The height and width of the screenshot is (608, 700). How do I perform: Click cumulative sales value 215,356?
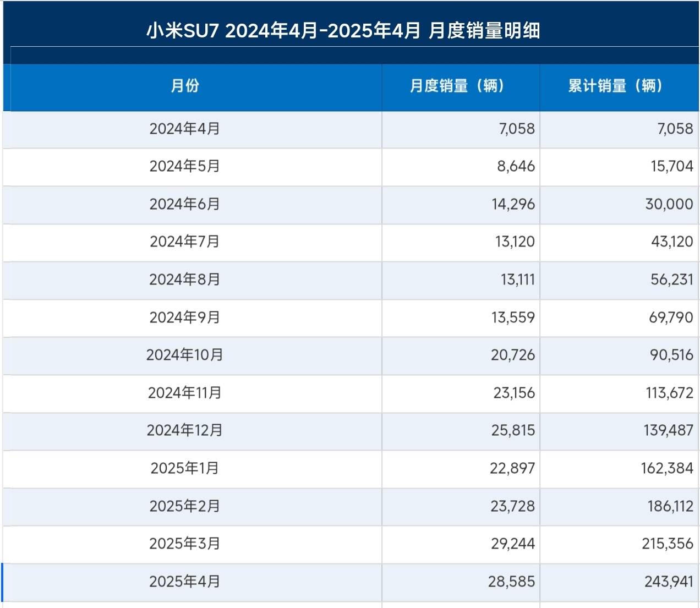pyautogui.click(x=668, y=544)
